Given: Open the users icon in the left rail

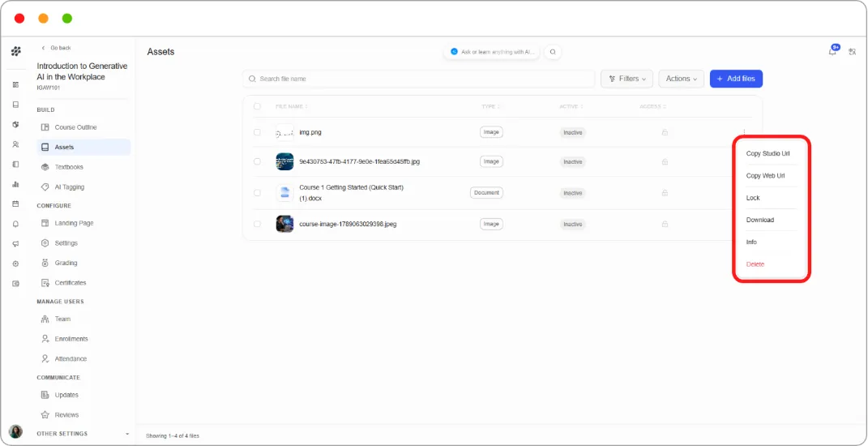Looking at the screenshot, I should click(x=15, y=144).
